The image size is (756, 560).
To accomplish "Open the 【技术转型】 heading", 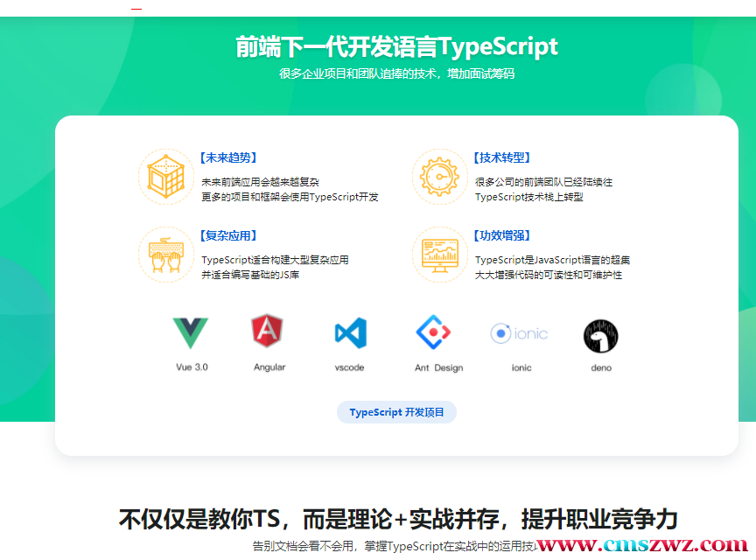I will pos(502,158).
